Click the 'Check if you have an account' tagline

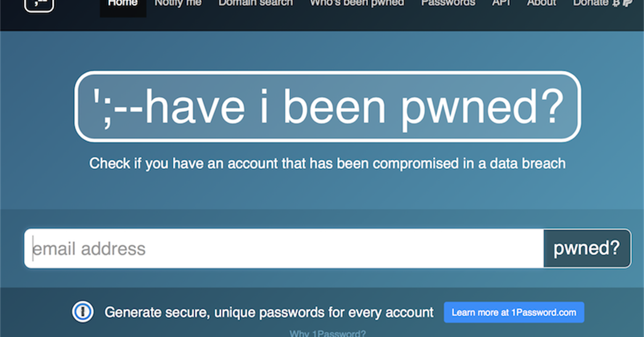coord(327,163)
